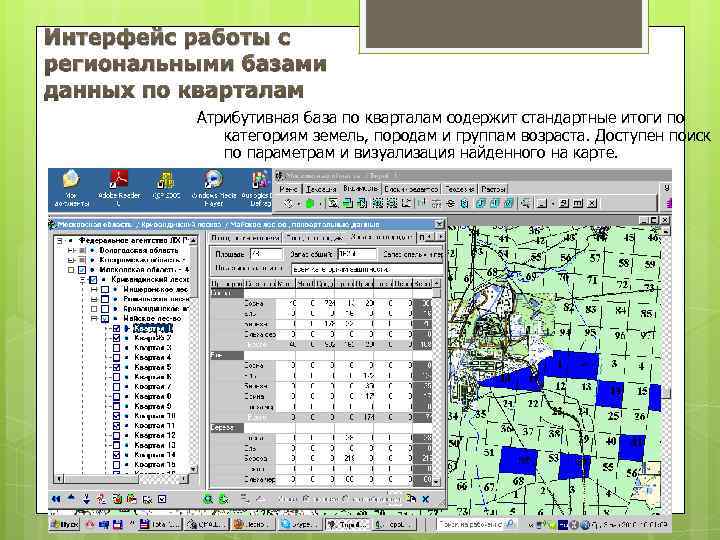Select the Растры tab in top window
This screenshot has height=540, width=720.
point(493,189)
